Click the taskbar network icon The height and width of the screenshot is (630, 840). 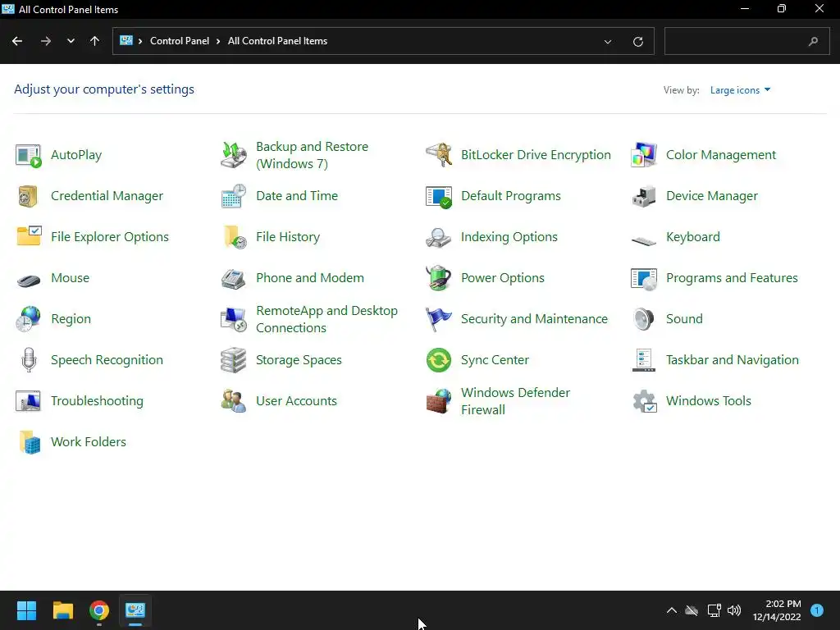(x=714, y=610)
